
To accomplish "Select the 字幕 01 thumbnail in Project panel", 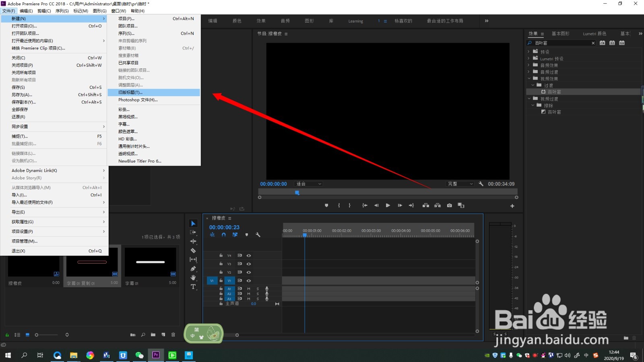I will [x=151, y=261].
